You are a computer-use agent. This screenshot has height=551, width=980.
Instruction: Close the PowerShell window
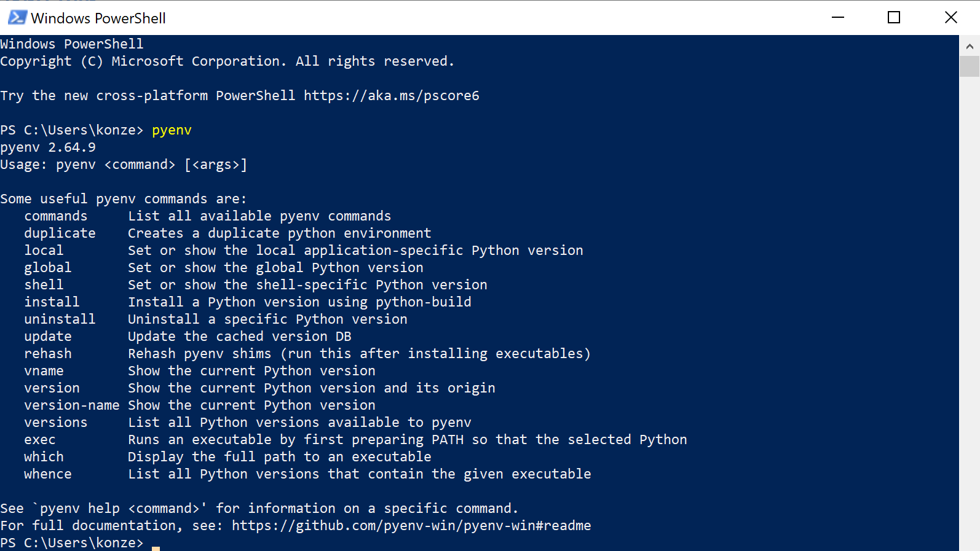click(950, 17)
